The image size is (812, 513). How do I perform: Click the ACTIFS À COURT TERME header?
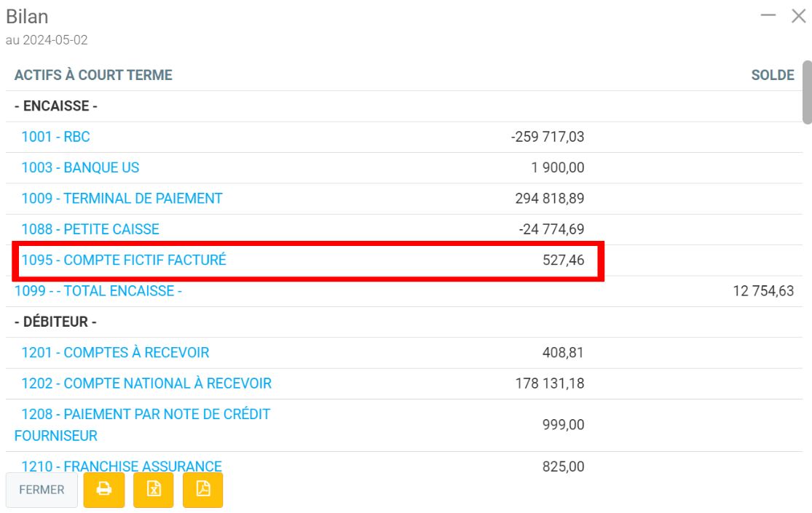point(93,76)
